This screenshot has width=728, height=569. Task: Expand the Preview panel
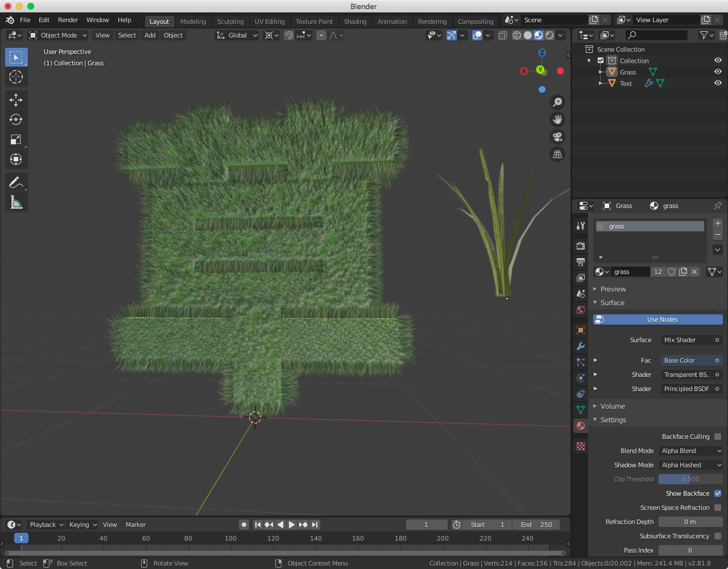pyautogui.click(x=613, y=289)
